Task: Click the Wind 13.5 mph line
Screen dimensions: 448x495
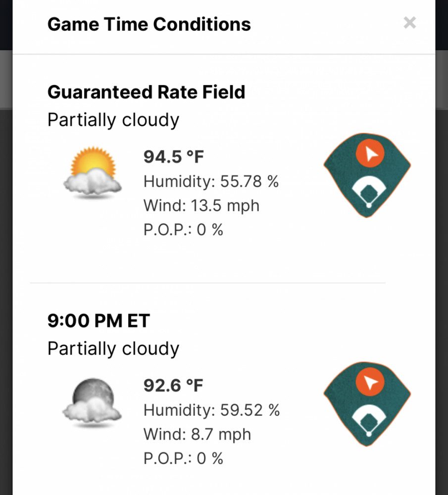Action: (201, 205)
